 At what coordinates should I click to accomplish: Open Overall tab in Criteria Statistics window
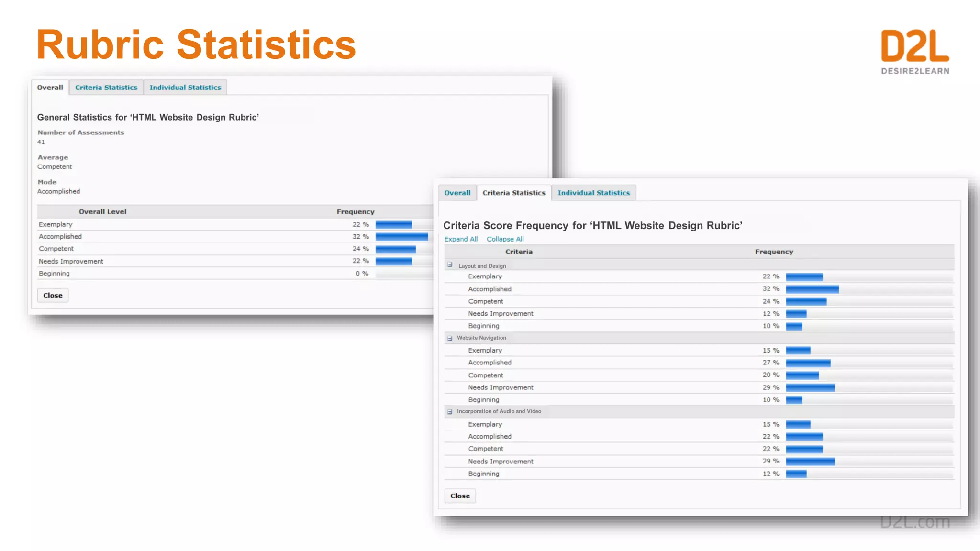pos(457,193)
